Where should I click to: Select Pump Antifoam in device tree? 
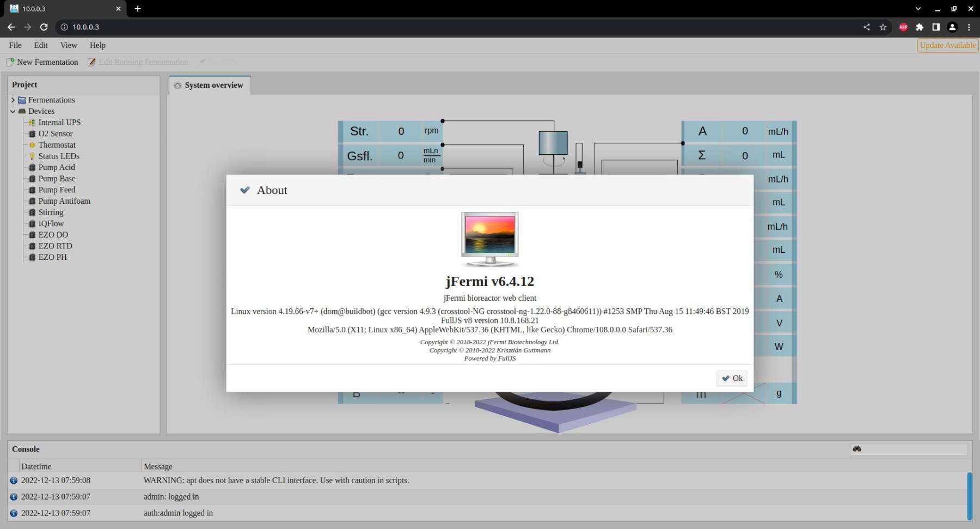[64, 201]
